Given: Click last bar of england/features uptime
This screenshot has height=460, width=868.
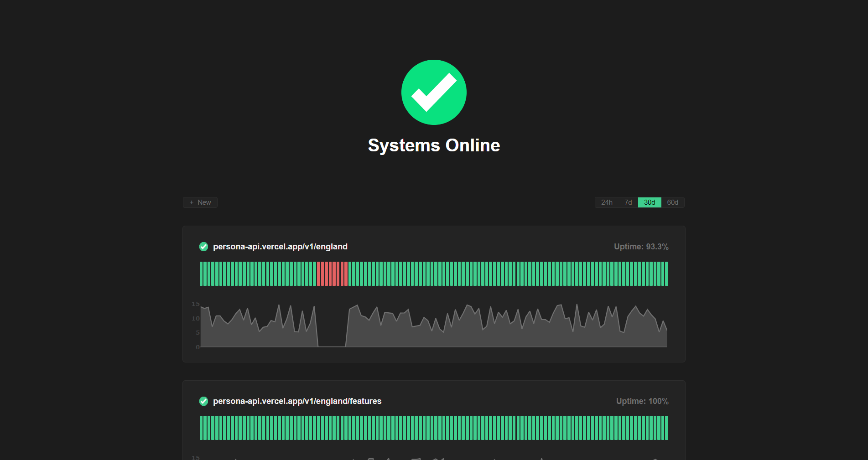Looking at the screenshot, I should pos(666,428).
